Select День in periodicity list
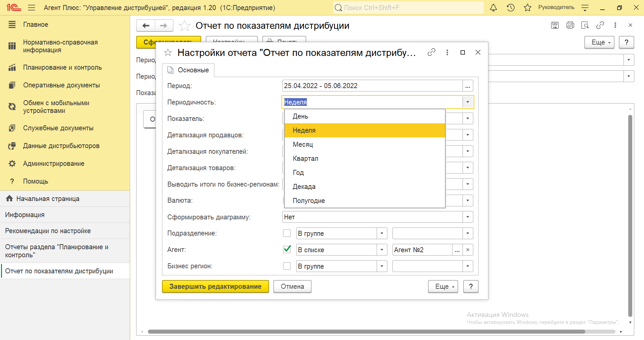 click(x=365, y=116)
